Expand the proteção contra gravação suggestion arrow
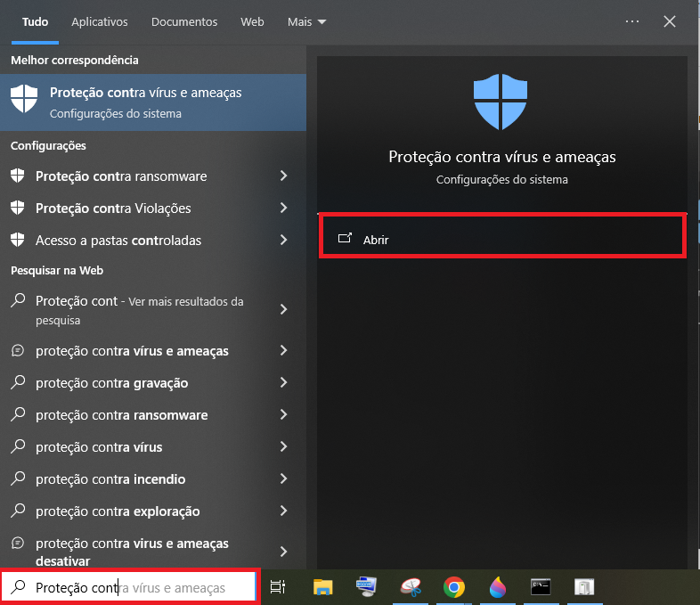The width and height of the screenshot is (700, 605). 283,382
